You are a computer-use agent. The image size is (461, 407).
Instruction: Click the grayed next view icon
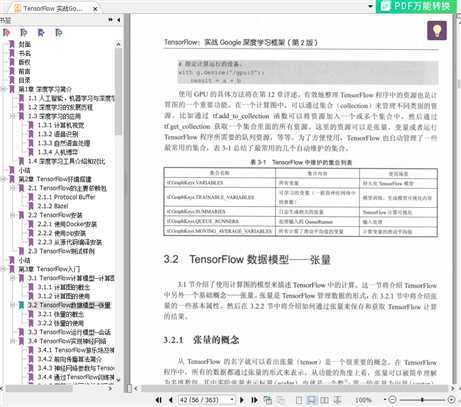point(281,400)
